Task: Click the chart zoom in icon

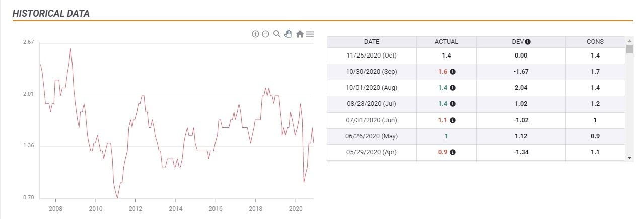Action: [x=255, y=34]
